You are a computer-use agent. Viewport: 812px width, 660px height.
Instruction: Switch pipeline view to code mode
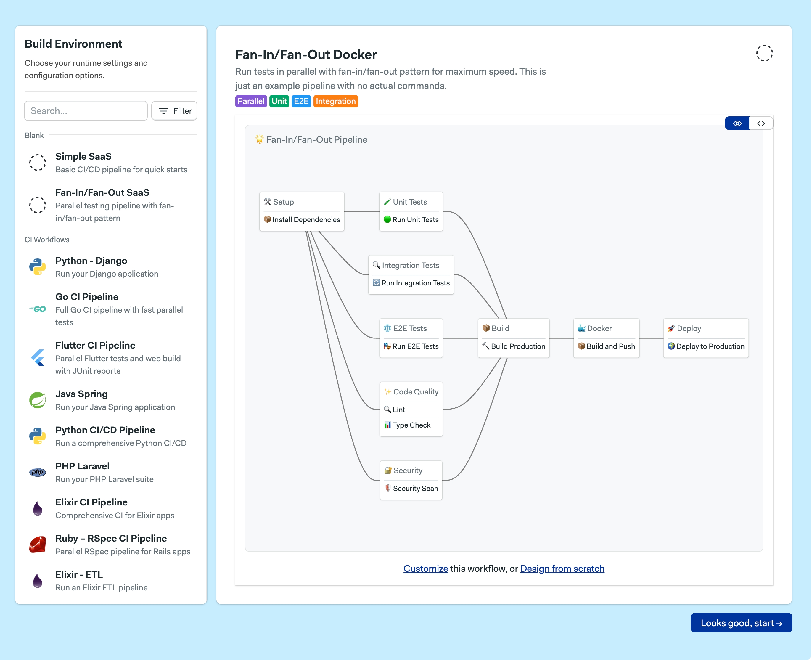(x=761, y=123)
